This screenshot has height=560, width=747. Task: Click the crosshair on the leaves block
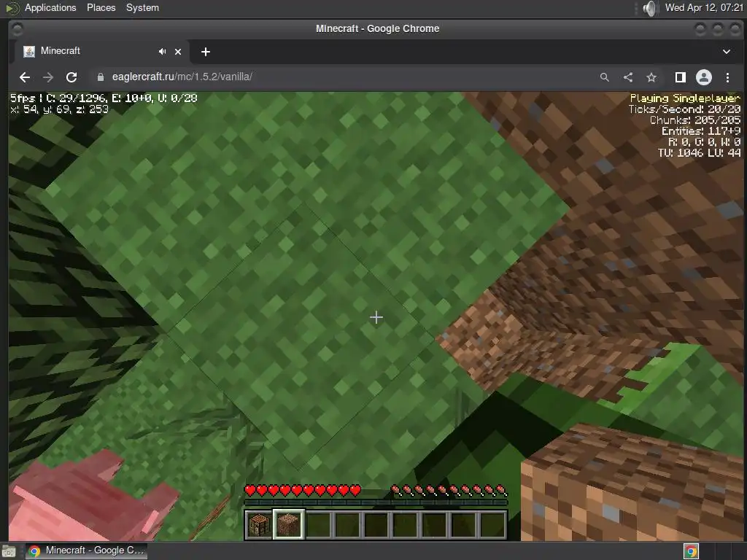pos(376,317)
